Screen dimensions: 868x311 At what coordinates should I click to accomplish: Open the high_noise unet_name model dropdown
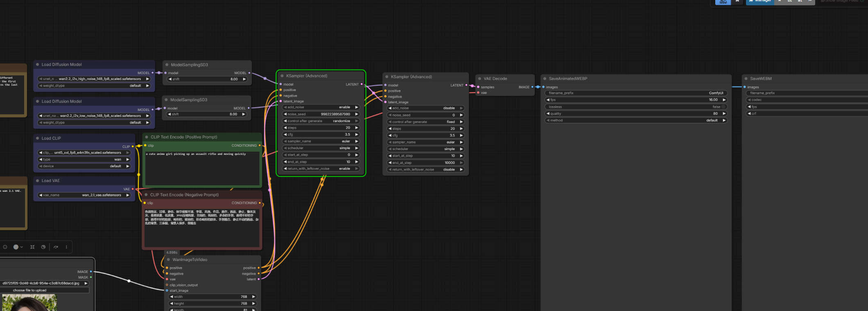pos(94,79)
